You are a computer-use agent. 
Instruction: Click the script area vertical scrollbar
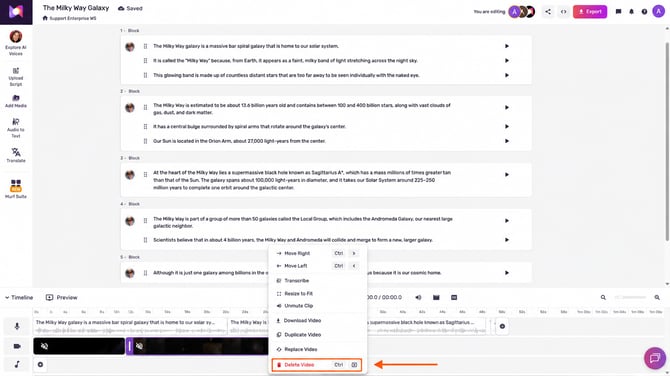click(x=667, y=141)
